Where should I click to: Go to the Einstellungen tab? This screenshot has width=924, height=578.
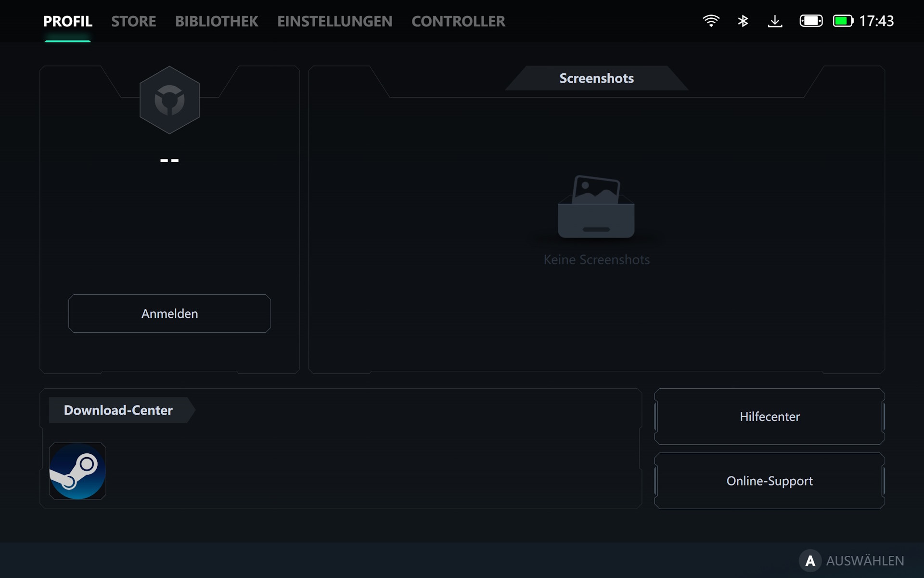(x=335, y=21)
